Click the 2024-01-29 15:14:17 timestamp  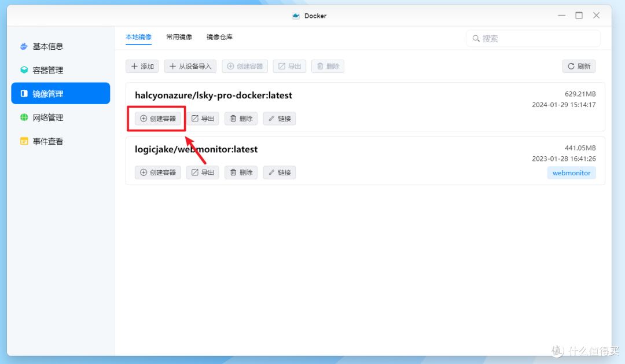pyautogui.click(x=564, y=105)
